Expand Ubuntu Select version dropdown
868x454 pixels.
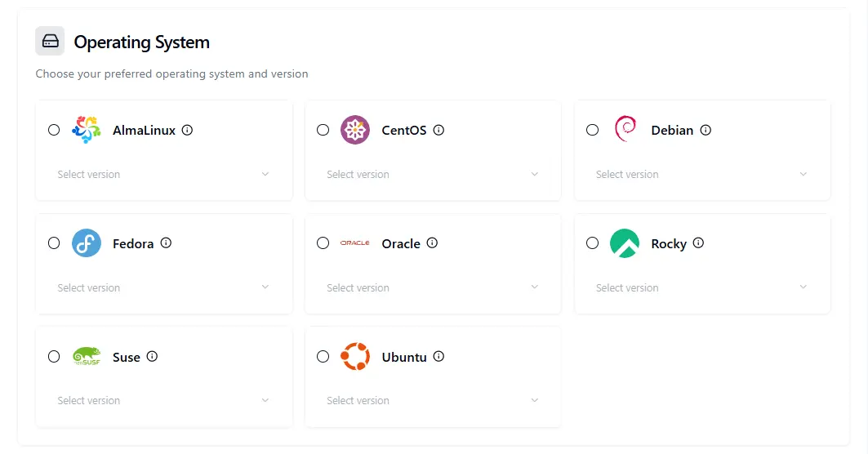[433, 400]
